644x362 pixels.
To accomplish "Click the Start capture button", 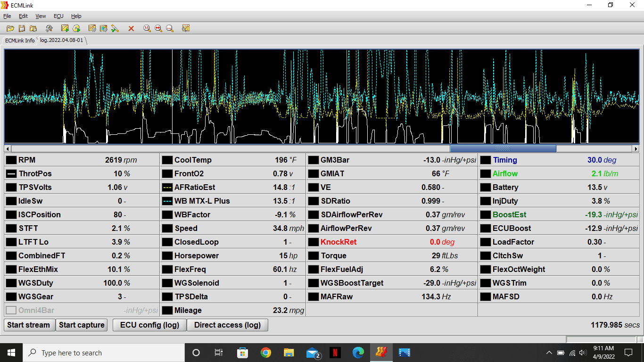I will coord(82,325).
